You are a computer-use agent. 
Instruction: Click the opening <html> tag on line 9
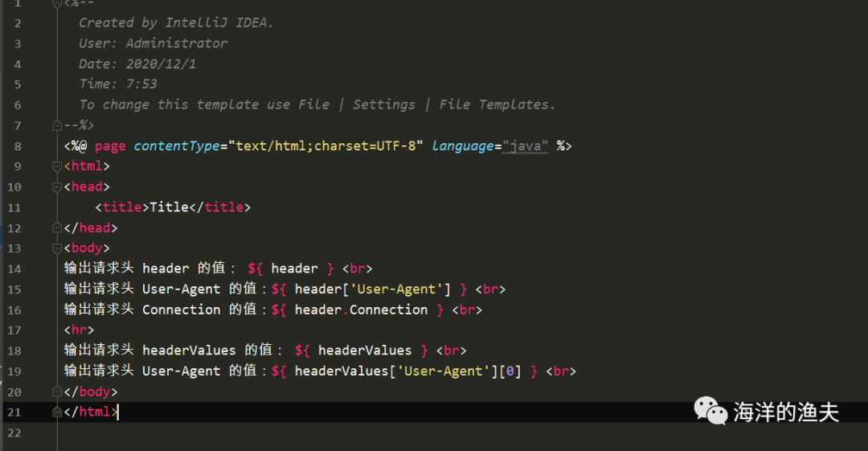87,166
